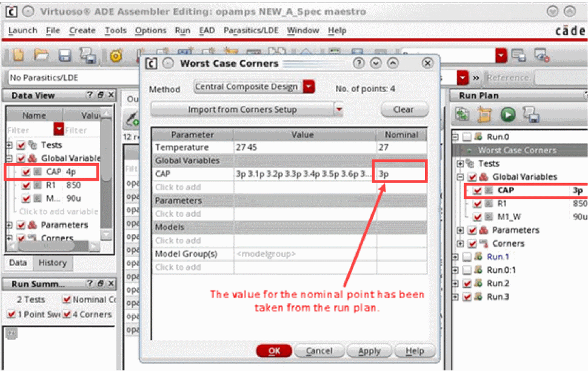The width and height of the screenshot is (588, 371).
Task: Toggle the Tests checkbox in Data View
Action: (x=21, y=145)
